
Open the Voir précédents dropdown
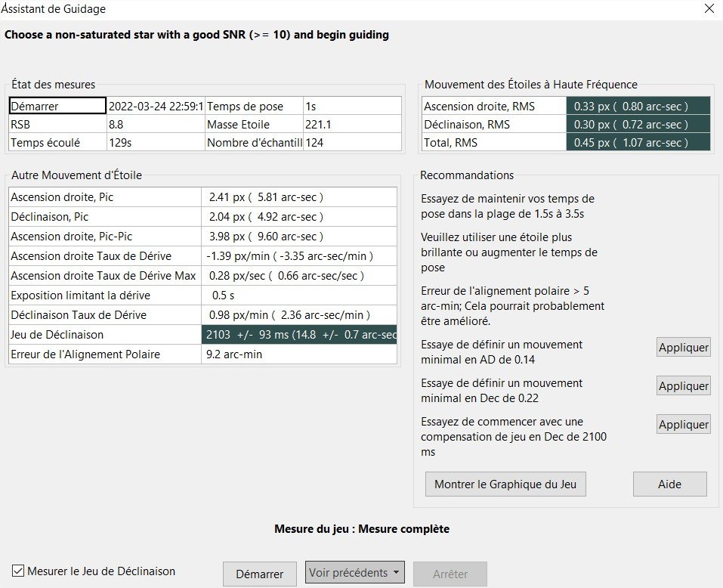(x=354, y=573)
